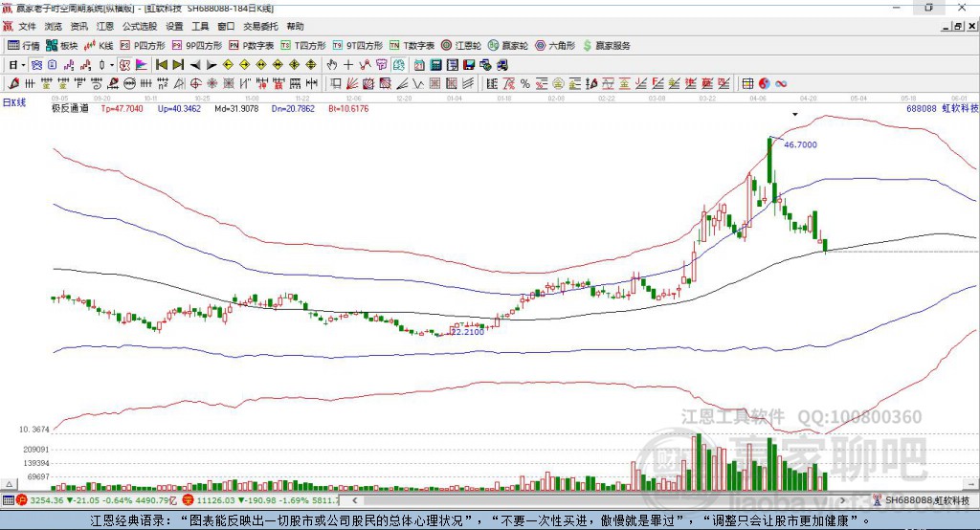Click the yin-yang taiji icon
980x530 pixels.
coord(765,84)
